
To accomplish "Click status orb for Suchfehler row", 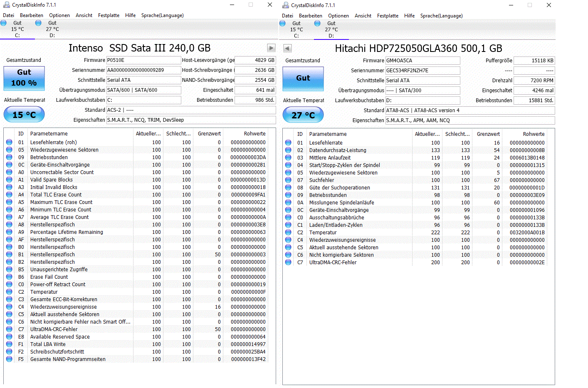I will 288,180.
